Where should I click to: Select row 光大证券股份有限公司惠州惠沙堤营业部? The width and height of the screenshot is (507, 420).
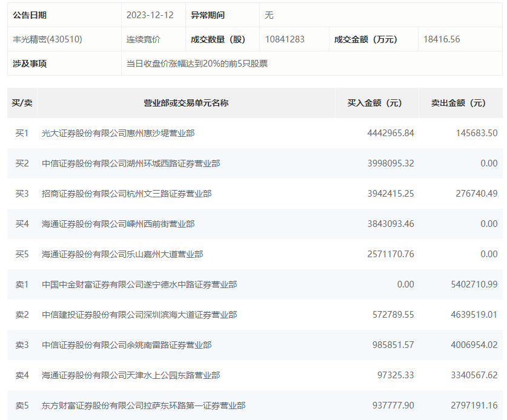coord(255,133)
